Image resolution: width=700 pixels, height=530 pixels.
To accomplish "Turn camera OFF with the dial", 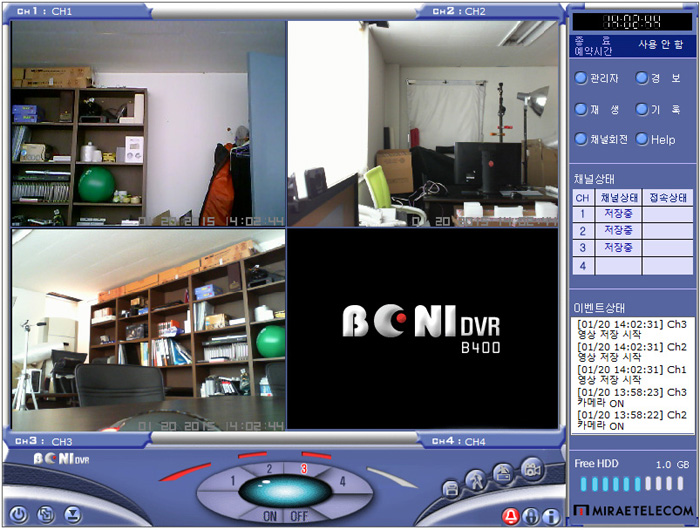I will 299,516.
